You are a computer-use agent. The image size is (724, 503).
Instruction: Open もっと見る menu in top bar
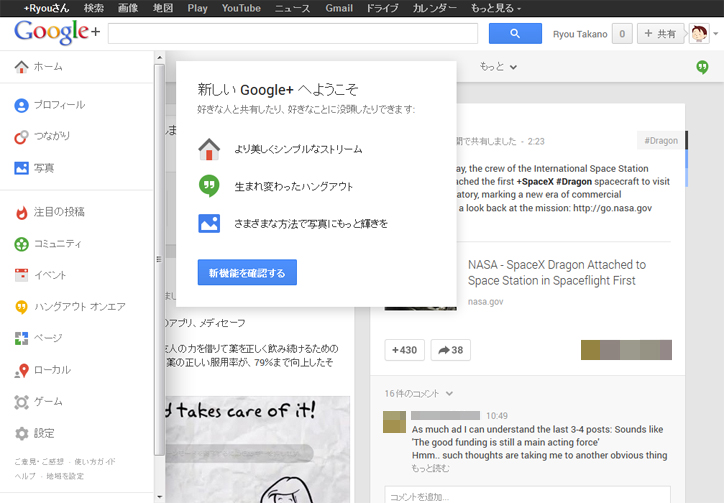[x=495, y=8]
